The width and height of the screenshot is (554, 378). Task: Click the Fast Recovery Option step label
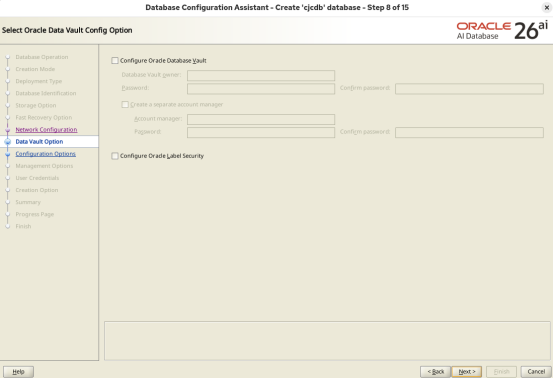43,117
